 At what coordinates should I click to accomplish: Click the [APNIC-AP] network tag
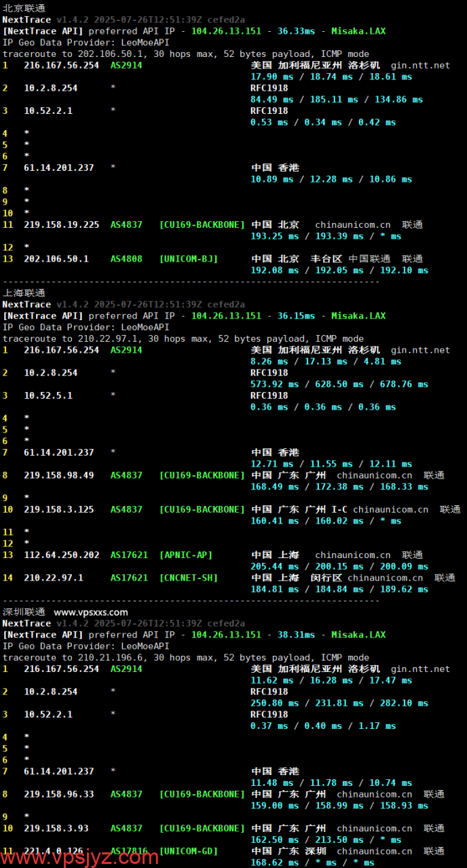click(186, 555)
